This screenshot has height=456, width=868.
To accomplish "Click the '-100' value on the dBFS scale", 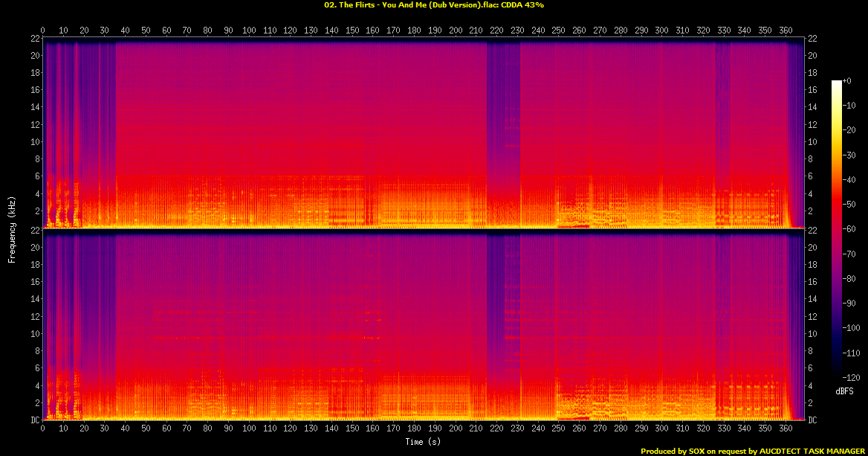I will point(852,328).
